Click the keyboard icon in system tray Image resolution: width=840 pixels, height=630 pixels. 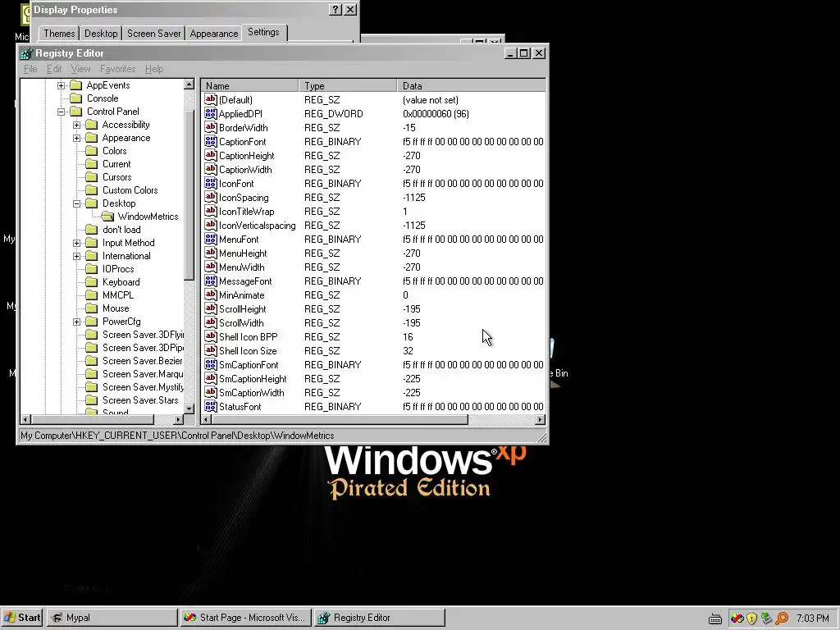(714, 619)
